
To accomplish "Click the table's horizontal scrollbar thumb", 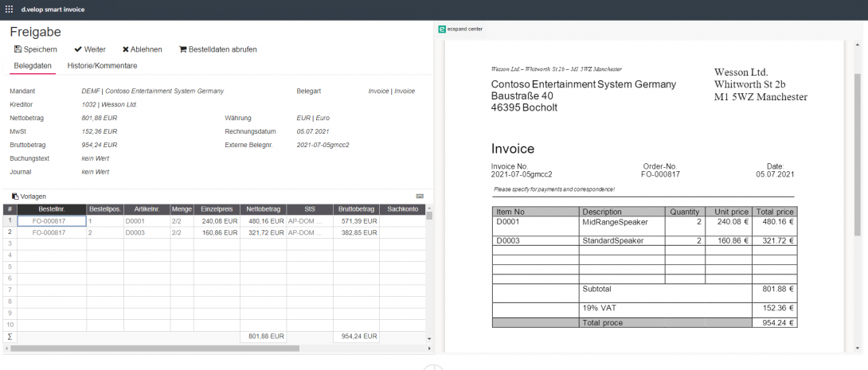I will click(x=154, y=349).
